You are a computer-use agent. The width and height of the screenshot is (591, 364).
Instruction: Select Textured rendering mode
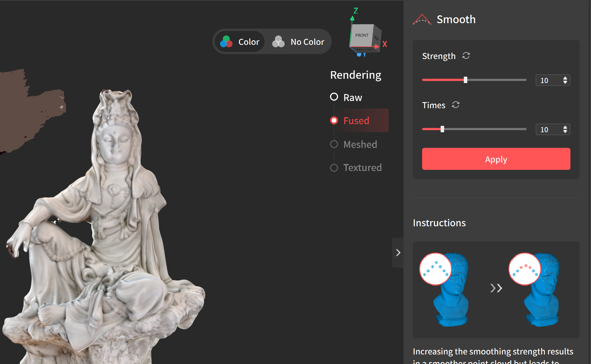coord(334,168)
